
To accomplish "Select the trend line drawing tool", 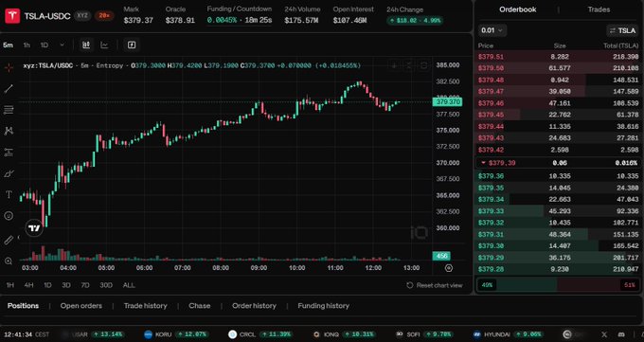I will (9, 88).
